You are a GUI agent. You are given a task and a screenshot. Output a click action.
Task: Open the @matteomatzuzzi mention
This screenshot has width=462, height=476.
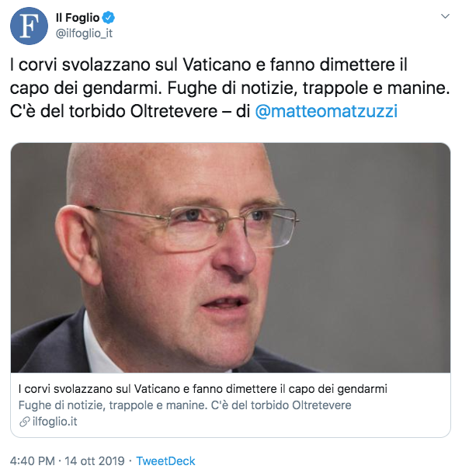(326, 111)
